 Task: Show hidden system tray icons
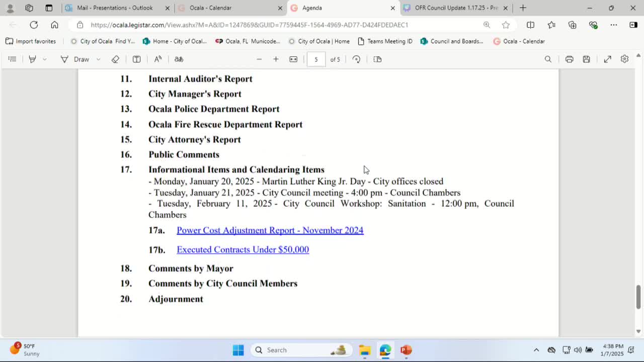point(536,350)
